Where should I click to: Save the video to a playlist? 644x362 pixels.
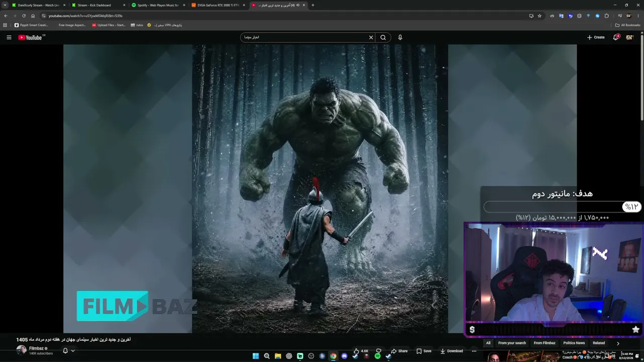pyautogui.click(x=424, y=351)
